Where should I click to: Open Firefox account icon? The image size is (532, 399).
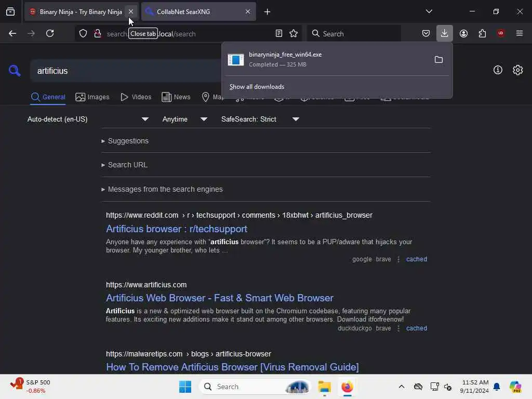(463, 33)
